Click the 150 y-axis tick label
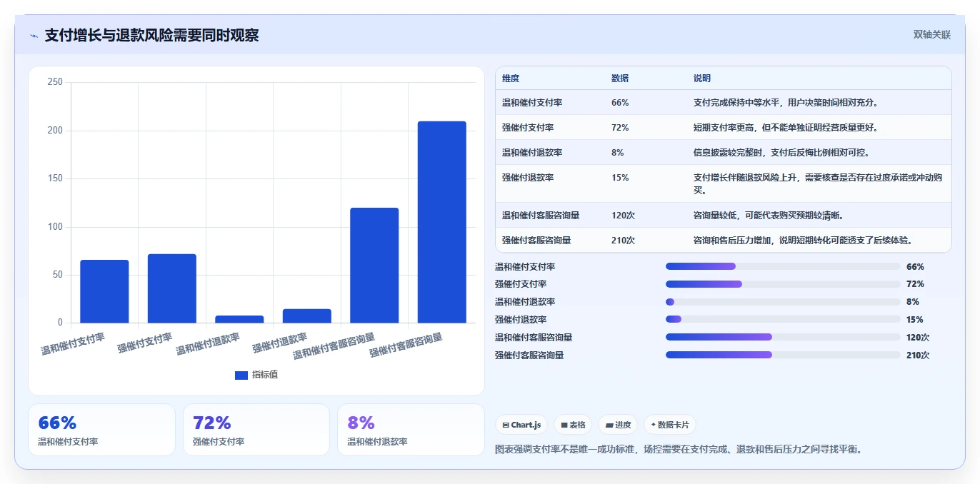980x484 pixels. pos(55,178)
